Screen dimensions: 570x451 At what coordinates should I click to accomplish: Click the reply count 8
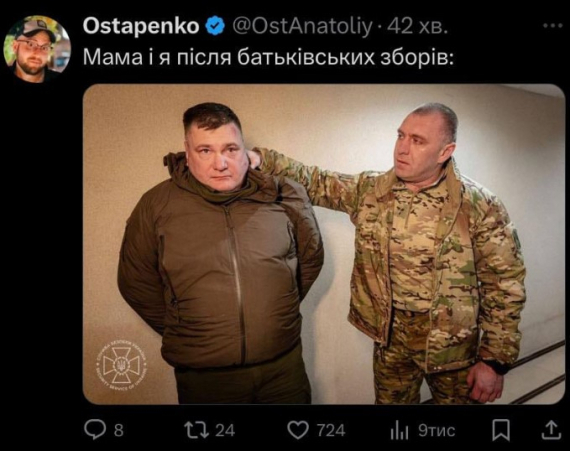(x=119, y=431)
